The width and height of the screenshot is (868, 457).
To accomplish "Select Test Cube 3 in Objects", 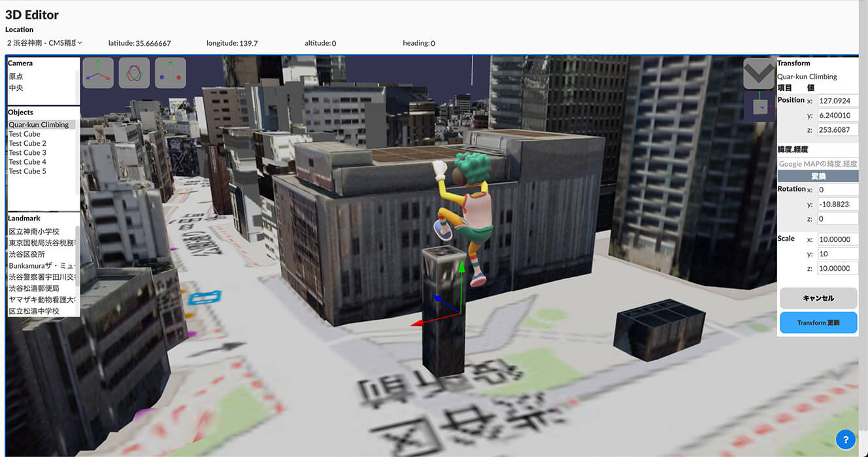I will (27, 152).
